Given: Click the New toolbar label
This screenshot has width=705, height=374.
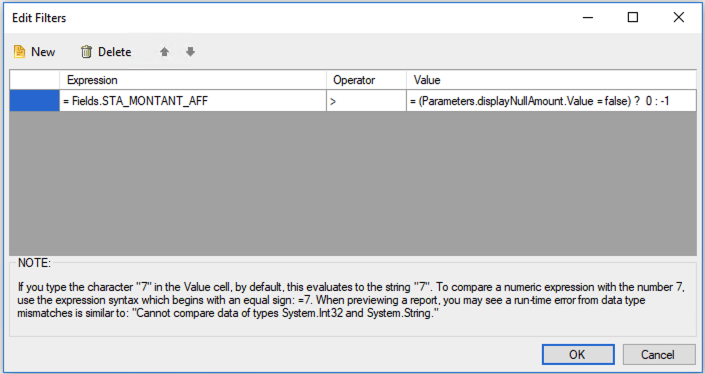Looking at the screenshot, I should coord(43,52).
